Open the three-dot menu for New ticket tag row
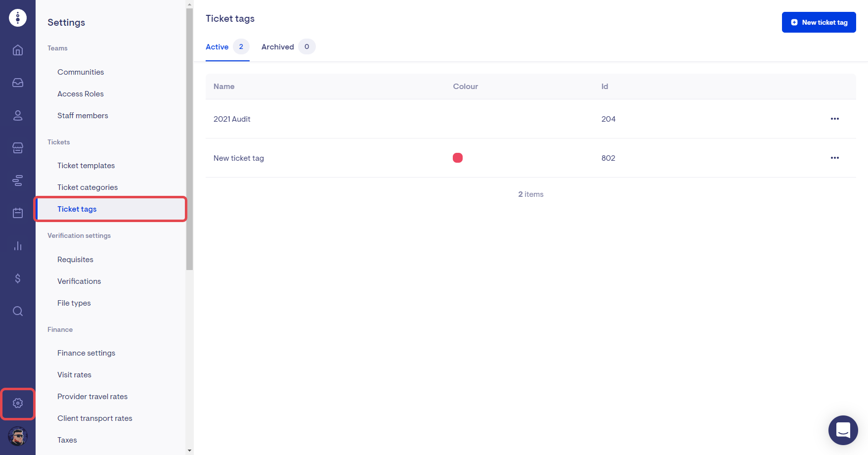This screenshot has height=455, width=868. pos(834,158)
